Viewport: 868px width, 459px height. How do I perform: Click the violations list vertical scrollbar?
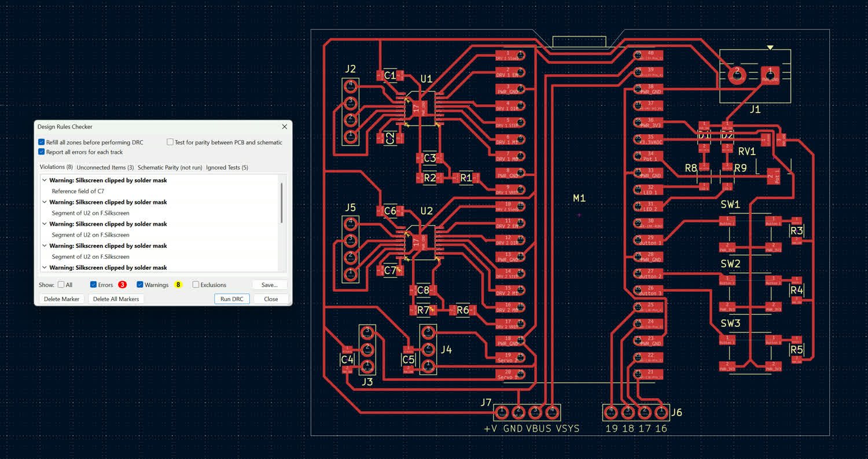282,203
